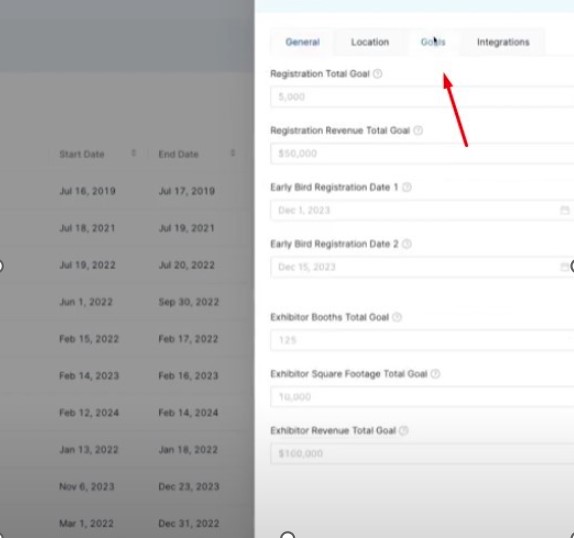
Task: Open the Integrations tab
Action: point(503,42)
